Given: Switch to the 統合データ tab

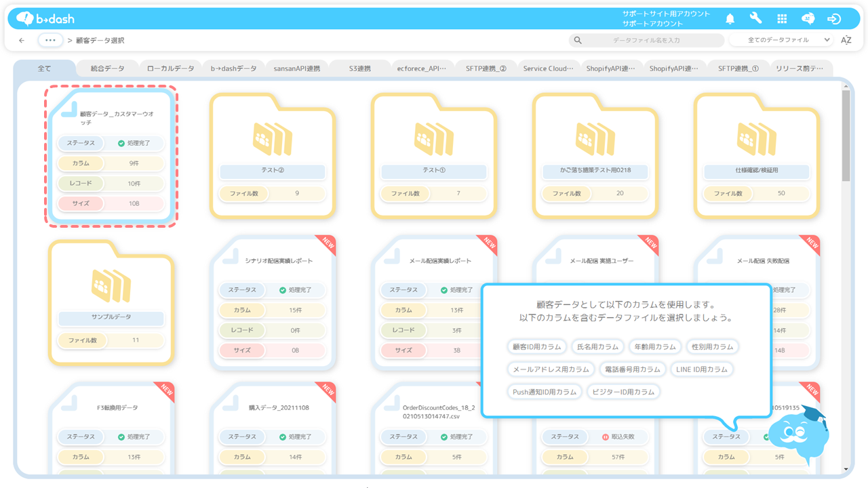Looking at the screenshot, I should pyautogui.click(x=108, y=68).
